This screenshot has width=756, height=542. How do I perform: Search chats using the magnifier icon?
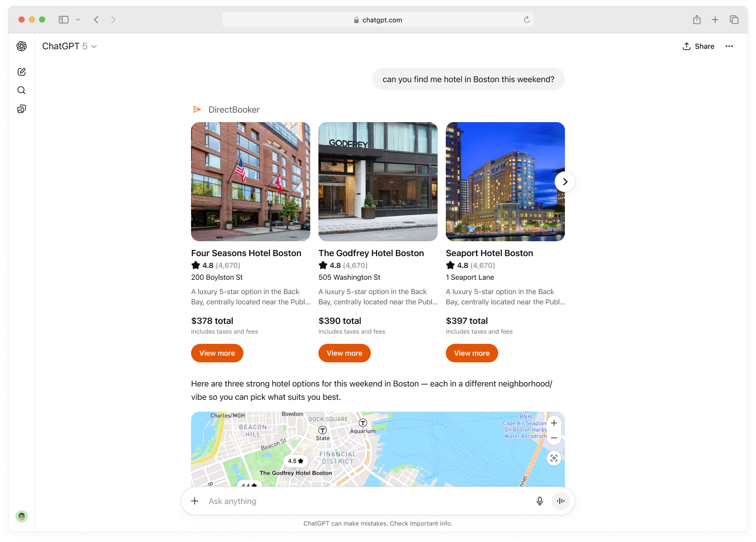point(21,90)
